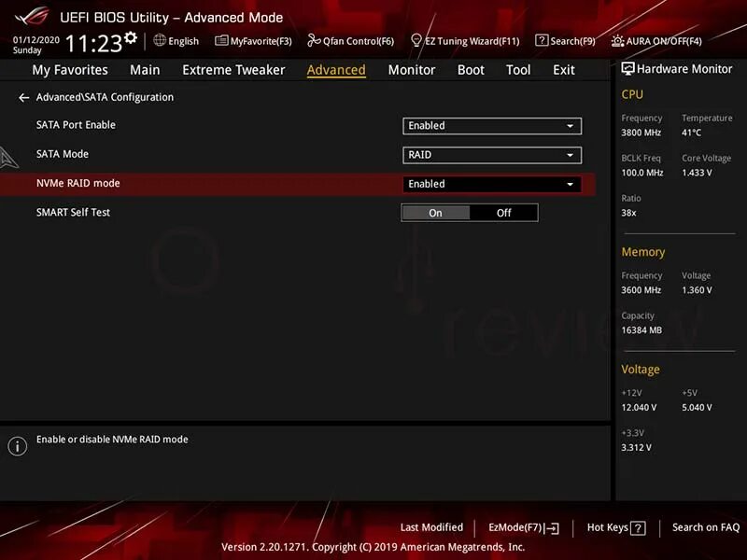Click the Ratio value 38x
Image resolution: width=747 pixels, height=560 pixels.
click(628, 213)
